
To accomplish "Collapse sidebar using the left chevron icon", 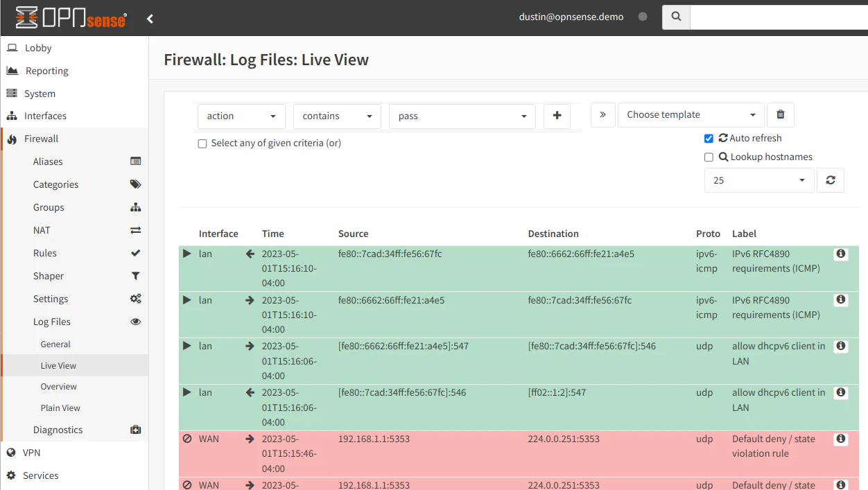I will tap(150, 19).
